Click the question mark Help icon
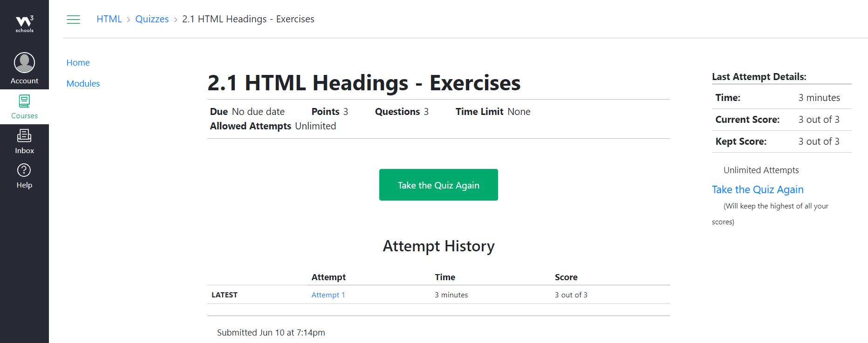Screen dimensions: 868x343 tap(24, 169)
